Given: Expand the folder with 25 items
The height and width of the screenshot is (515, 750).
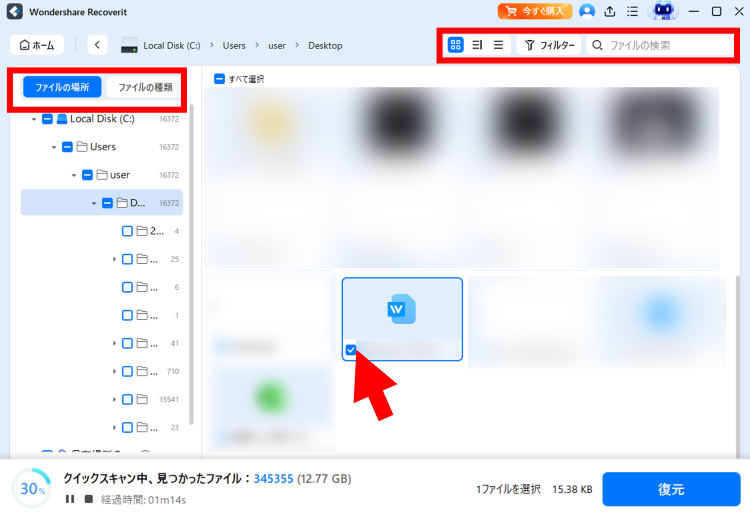Looking at the screenshot, I should [x=114, y=259].
